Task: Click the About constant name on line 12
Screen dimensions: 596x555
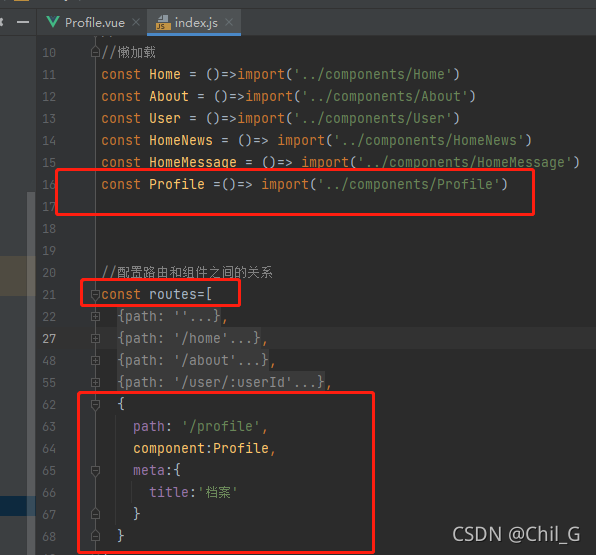Action: [169, 96]
